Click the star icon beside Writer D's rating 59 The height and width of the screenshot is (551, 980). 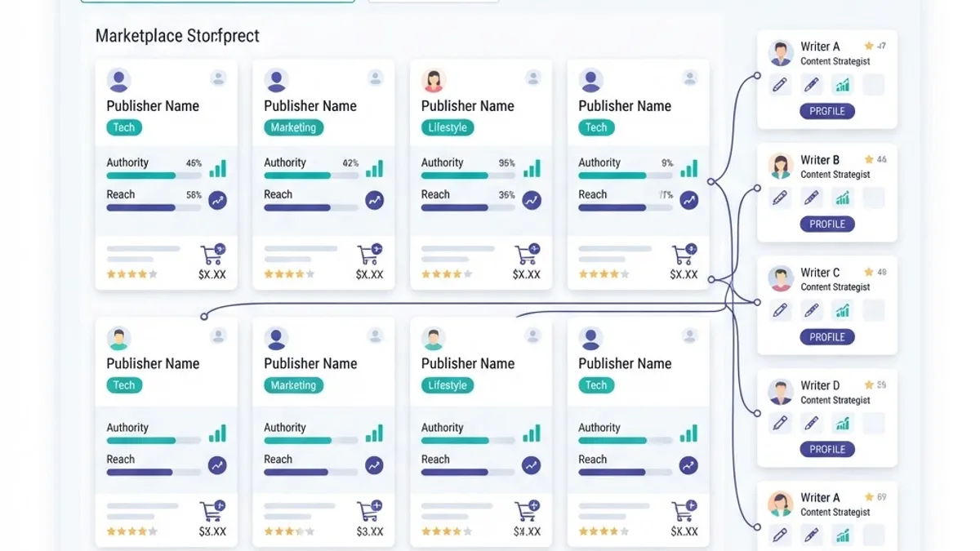(x=869, y=384)
